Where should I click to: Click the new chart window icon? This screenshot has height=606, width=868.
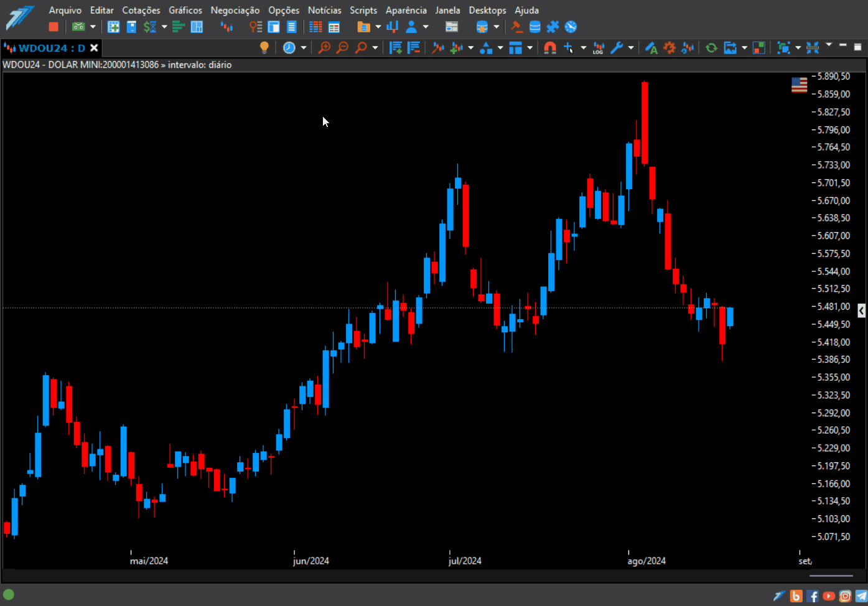point(113,27)
